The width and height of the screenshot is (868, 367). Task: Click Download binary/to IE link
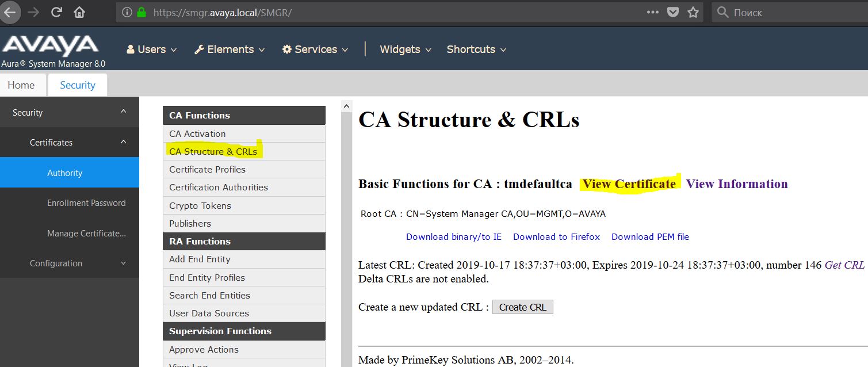[x=454, y=236]
